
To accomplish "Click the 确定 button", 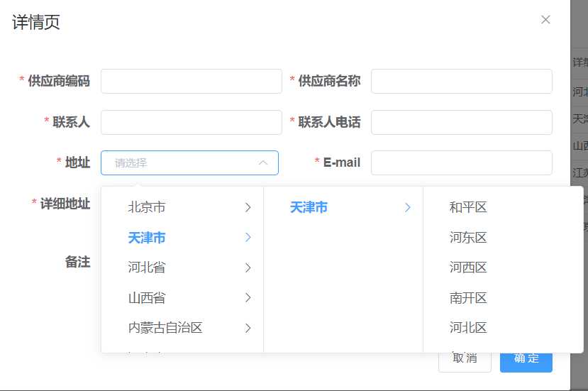I will (526, 362).
